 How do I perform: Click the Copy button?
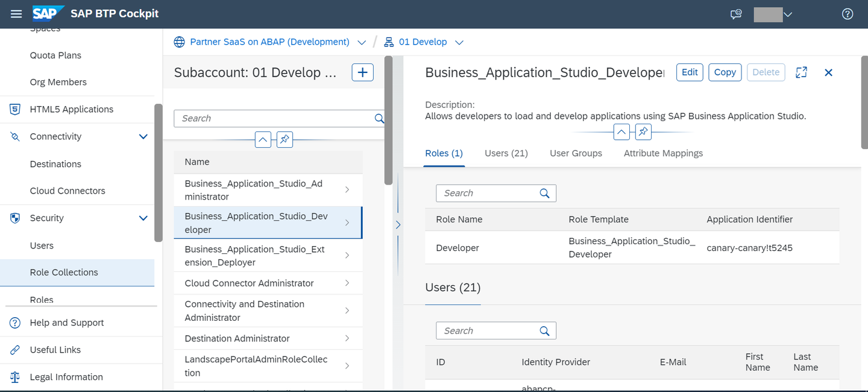coord(725,72)
